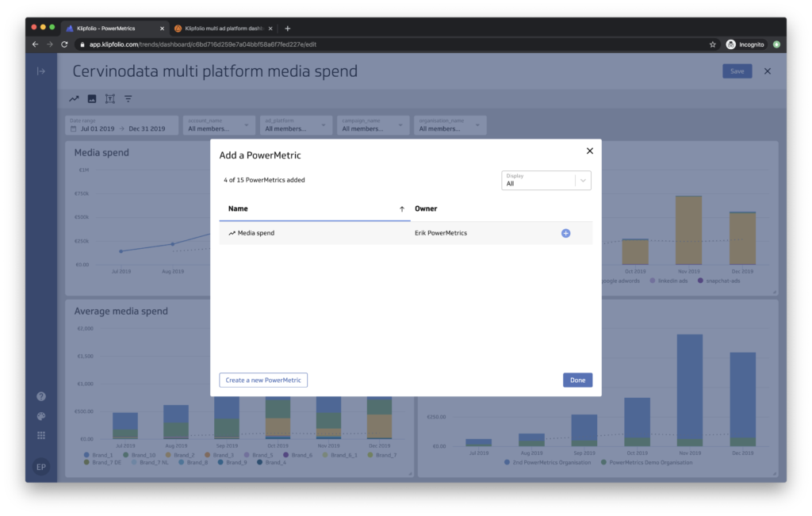The width and height of the screenshot is (812, 516).
Task: Click the browser address bar
Action: click(393, 44)
